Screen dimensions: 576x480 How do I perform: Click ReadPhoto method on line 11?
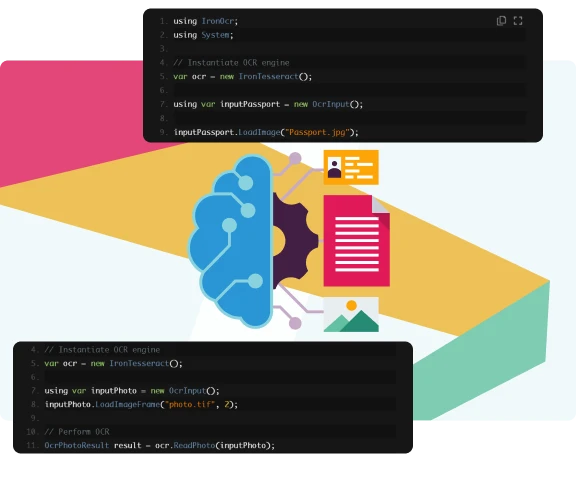coord(194,445)
